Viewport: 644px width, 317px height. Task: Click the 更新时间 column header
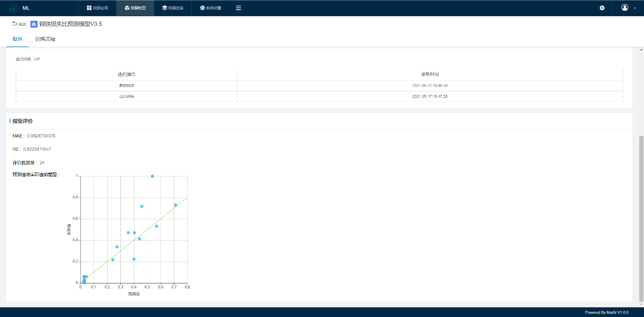(x=430, y=75)
